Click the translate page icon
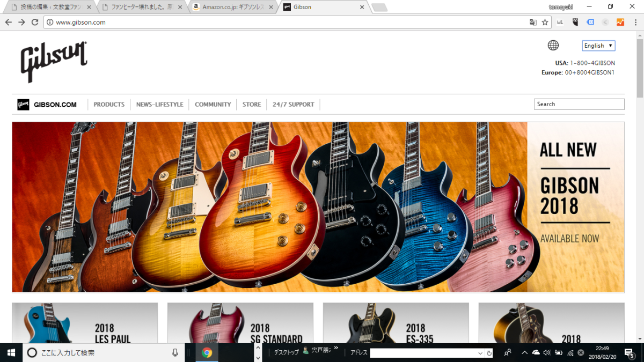644x362 pixels. 533,23
